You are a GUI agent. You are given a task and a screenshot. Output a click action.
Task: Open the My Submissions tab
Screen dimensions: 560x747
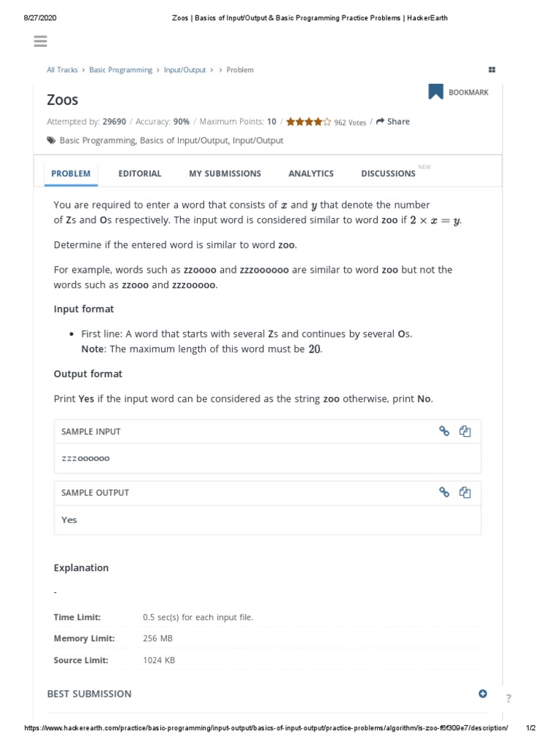(x=225, y=174)
